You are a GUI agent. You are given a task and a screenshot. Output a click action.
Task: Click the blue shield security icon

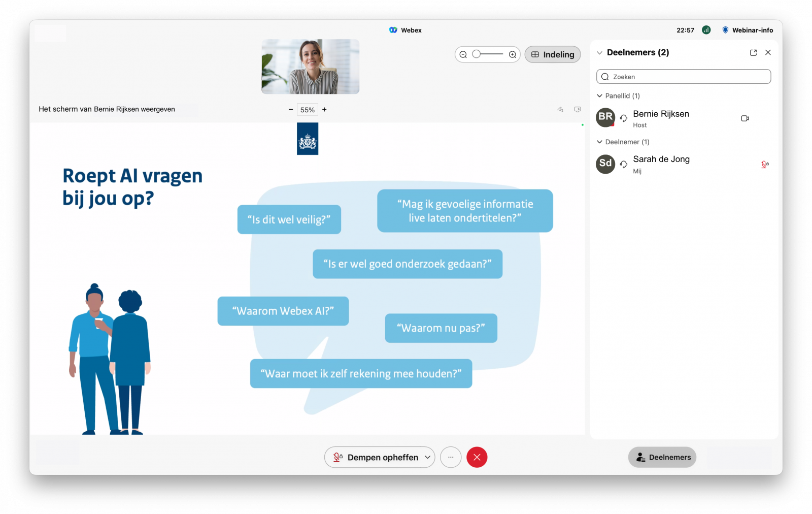[725, 30]
